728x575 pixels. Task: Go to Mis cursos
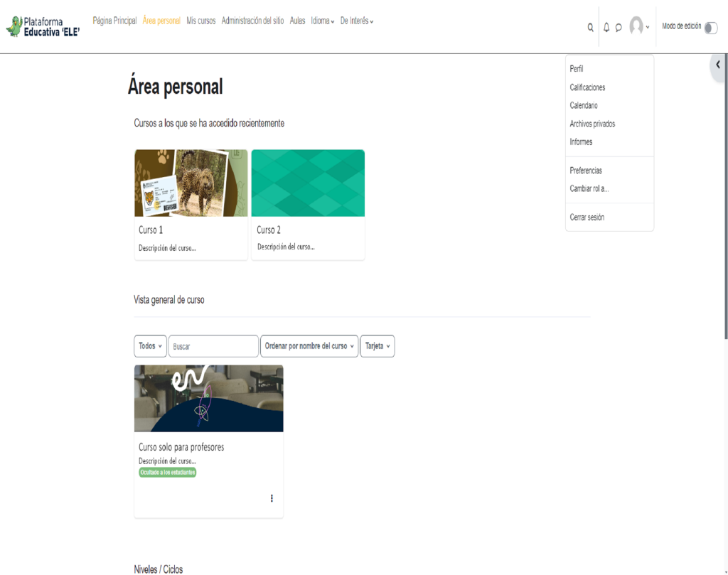(200, 21)
